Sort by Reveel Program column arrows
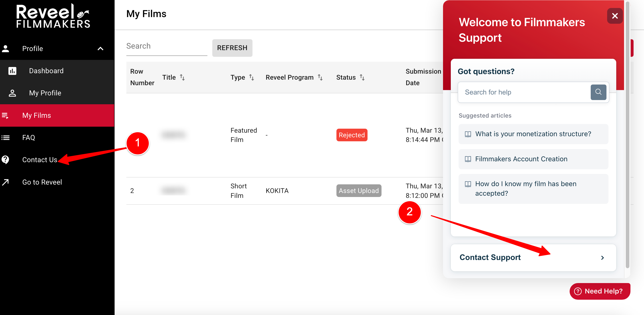 tap(320, 77)
